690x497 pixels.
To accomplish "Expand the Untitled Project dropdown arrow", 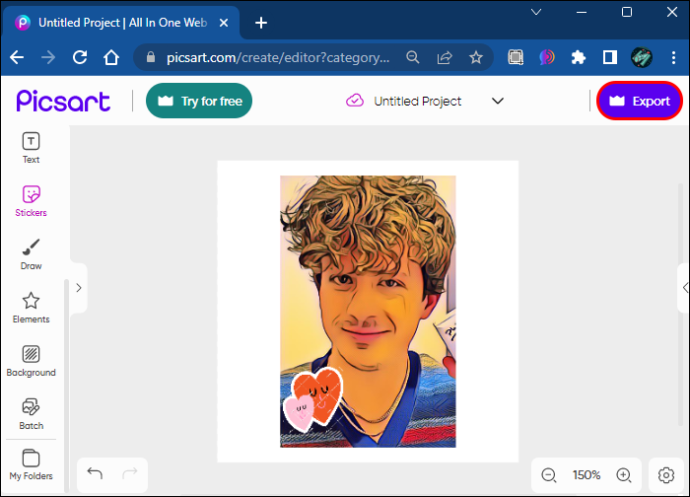I will 497,101.
